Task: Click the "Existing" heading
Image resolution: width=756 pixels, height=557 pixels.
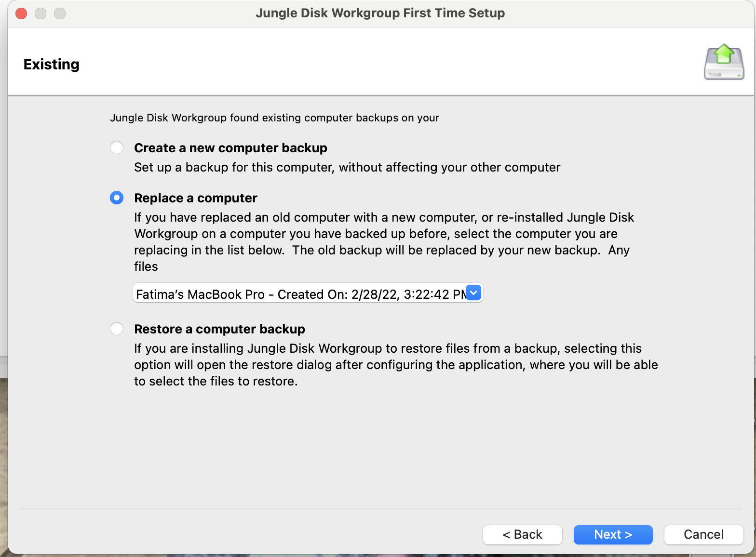Action: coord(51,64)
